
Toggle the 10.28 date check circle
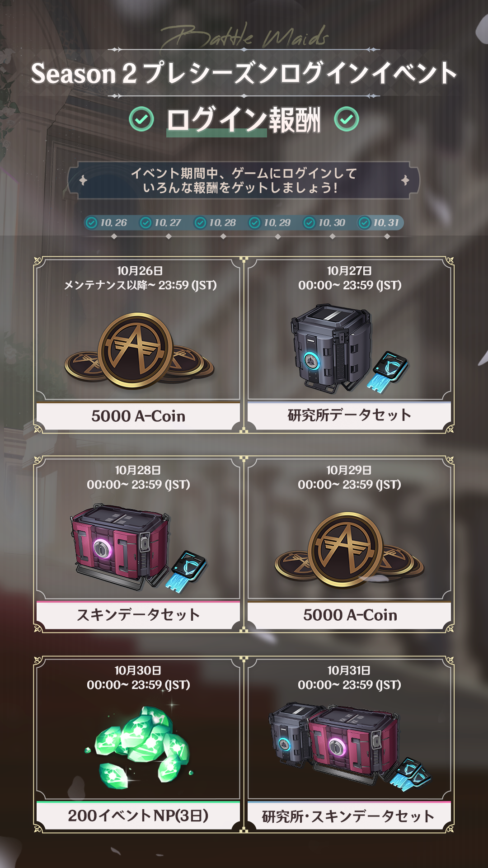[201, 223]
